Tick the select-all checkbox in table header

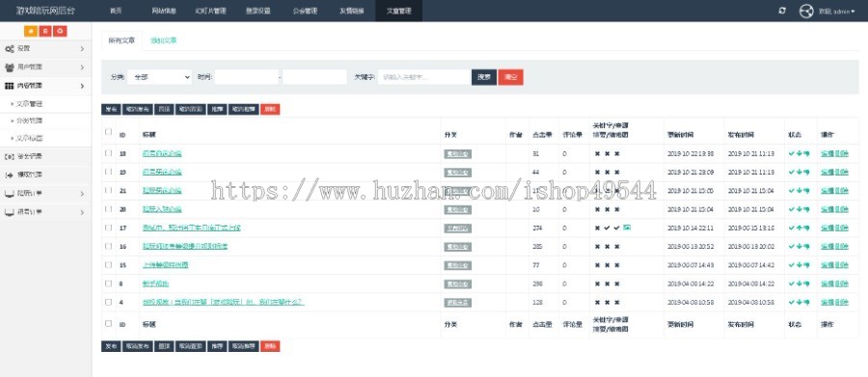(108, 132)
